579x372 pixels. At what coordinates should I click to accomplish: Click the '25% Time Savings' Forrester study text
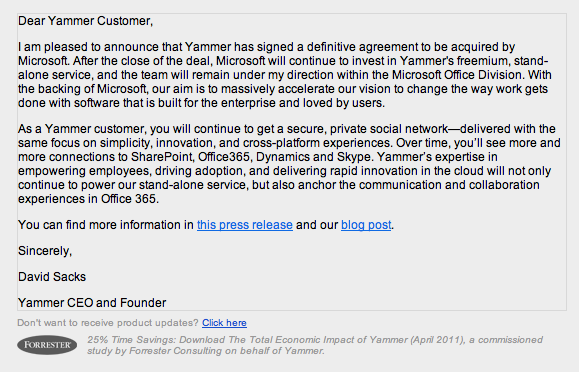[x=315, y=345]
